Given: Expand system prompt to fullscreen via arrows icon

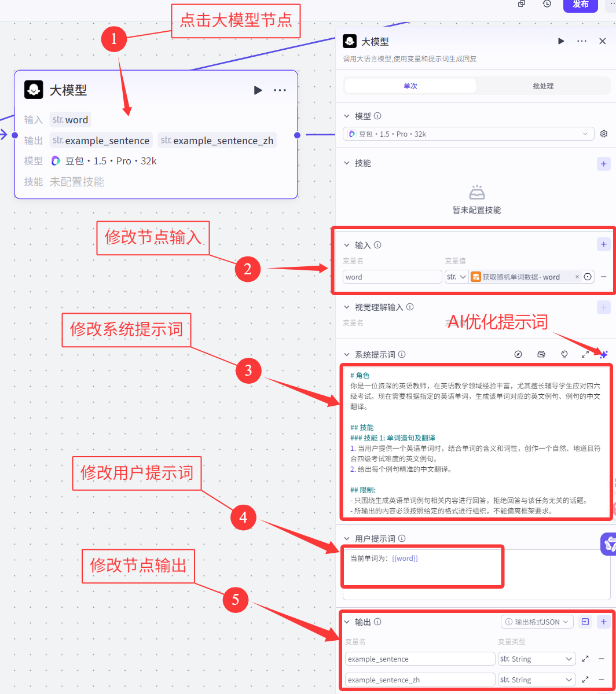Looking at the screenshot, I should coord(585,355).
